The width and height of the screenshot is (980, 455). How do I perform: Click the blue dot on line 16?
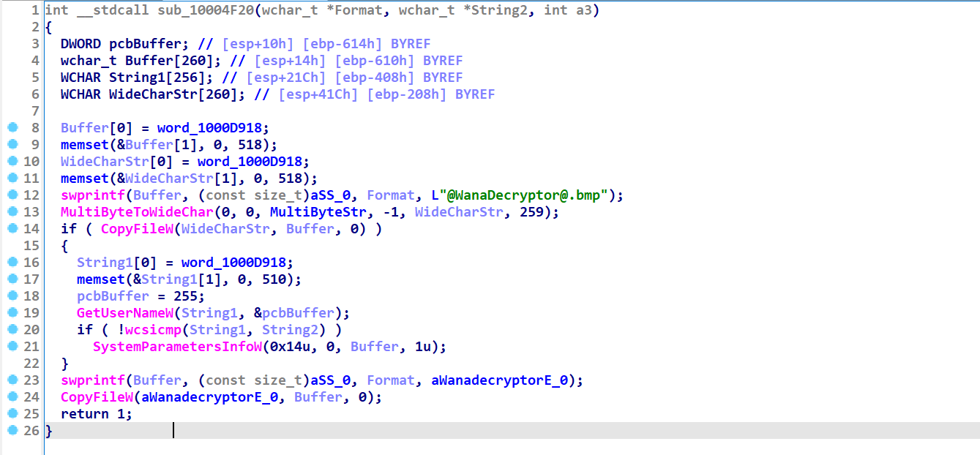click(12, 263)
